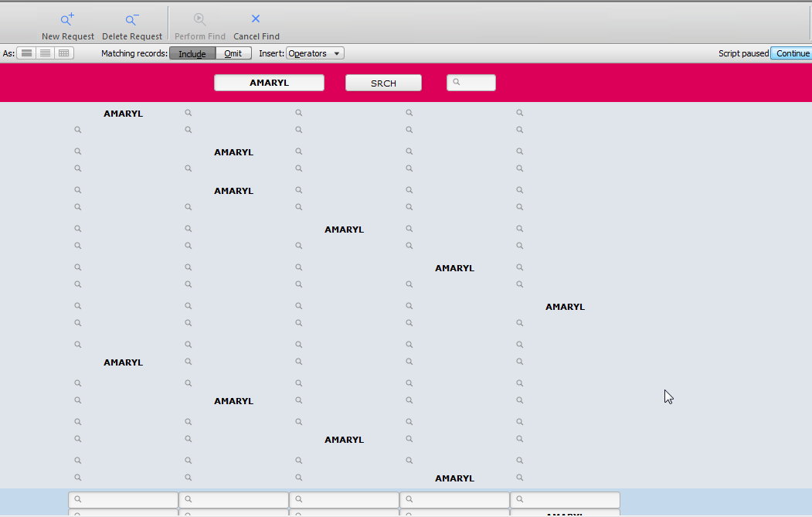Switch to List view icon
The image size is (812, 517).
click(x=45, y=53)
